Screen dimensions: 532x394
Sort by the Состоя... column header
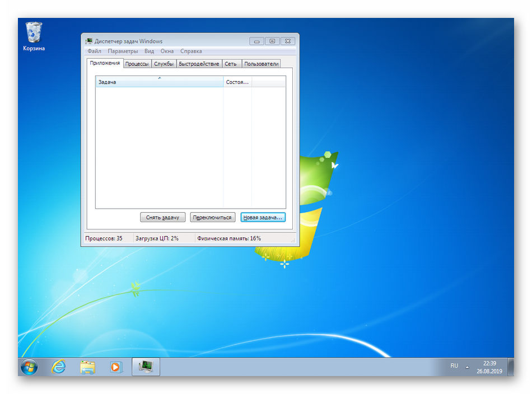coord(237,82)
